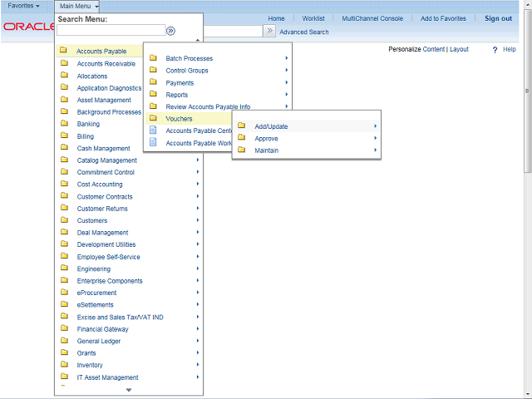This screenshot has height=399, width=532.
Task: Expand the Add/Update submenu arrow
Action: coord(375,126)
